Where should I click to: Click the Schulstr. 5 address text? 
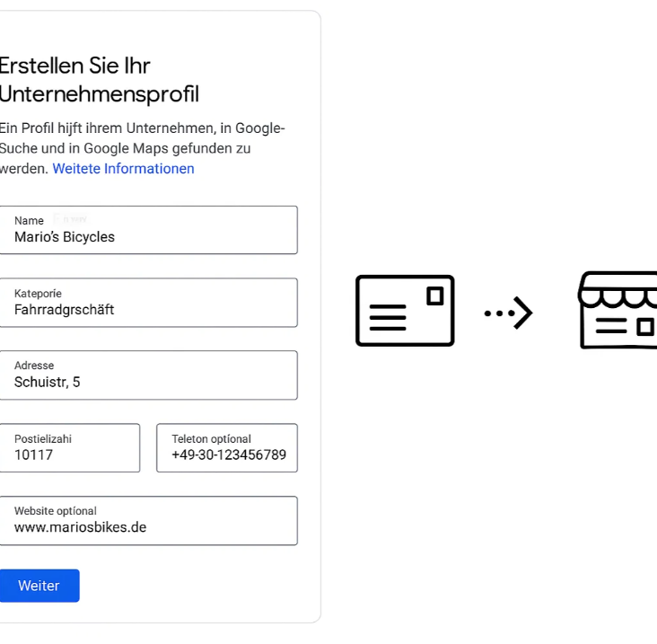click(x=47, y=382)
